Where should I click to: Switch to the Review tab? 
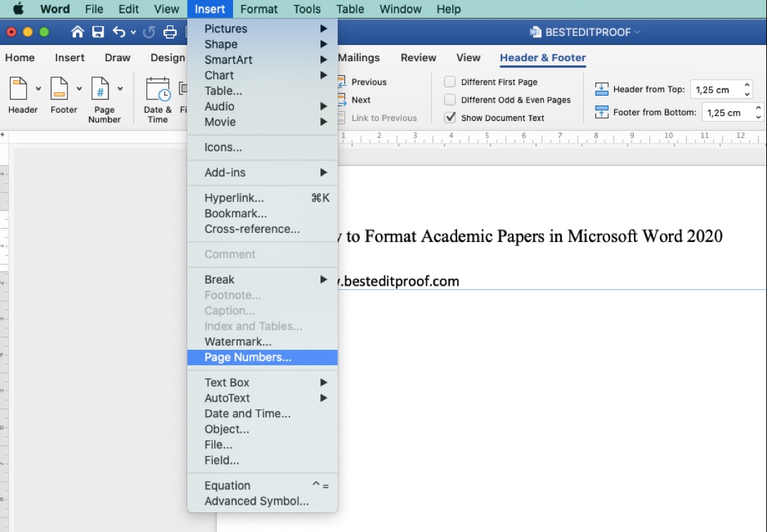pyautogui.click(x=418, y=58)
